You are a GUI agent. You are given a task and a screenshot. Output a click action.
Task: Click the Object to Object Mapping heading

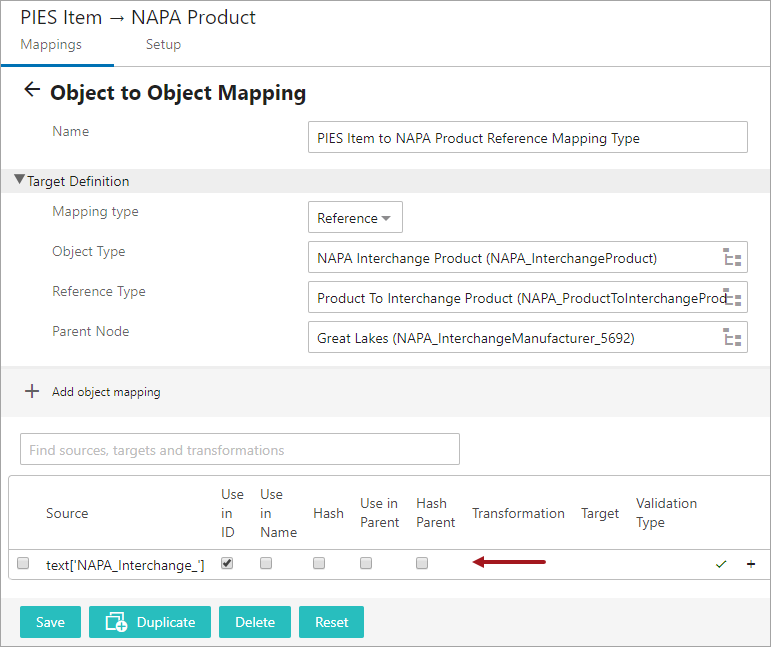[178, 92]
